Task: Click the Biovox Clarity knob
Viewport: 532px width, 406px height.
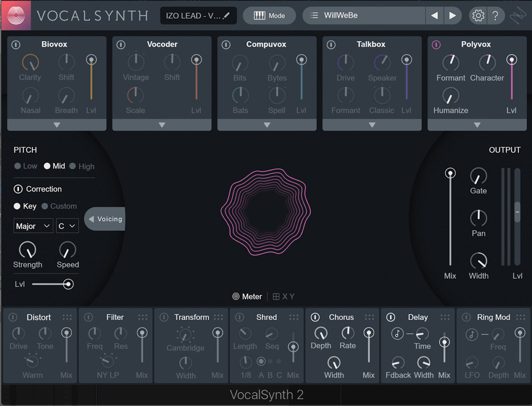Action: click(x=30, y=62)
